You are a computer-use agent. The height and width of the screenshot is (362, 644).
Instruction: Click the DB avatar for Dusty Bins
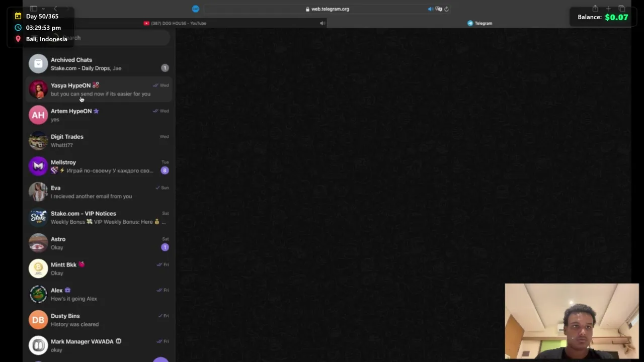click(38, 320)
